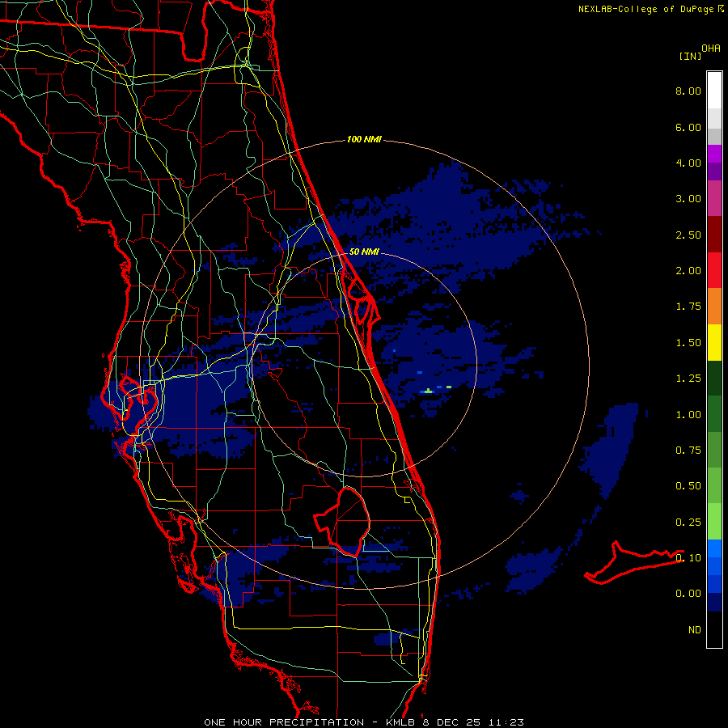Select the OHA product label above legend
Image resolution: width=728 pixels, height=728 pixels.
click(710, 49)
